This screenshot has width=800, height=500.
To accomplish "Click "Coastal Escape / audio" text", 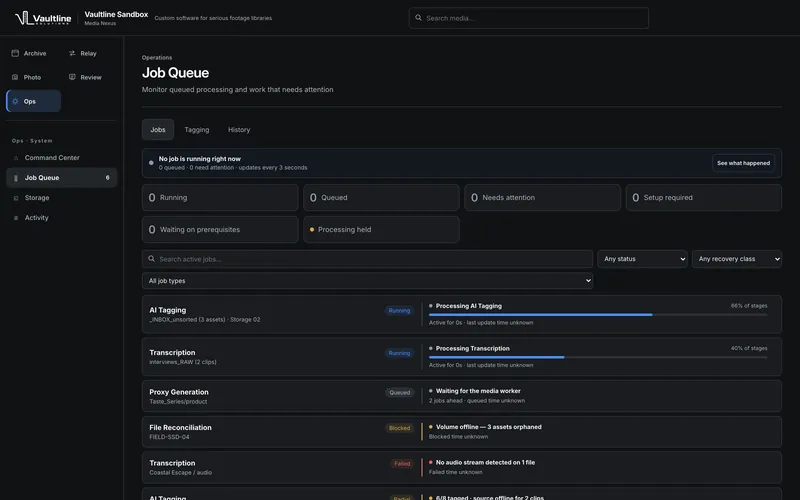I will (x=180, y=472).
